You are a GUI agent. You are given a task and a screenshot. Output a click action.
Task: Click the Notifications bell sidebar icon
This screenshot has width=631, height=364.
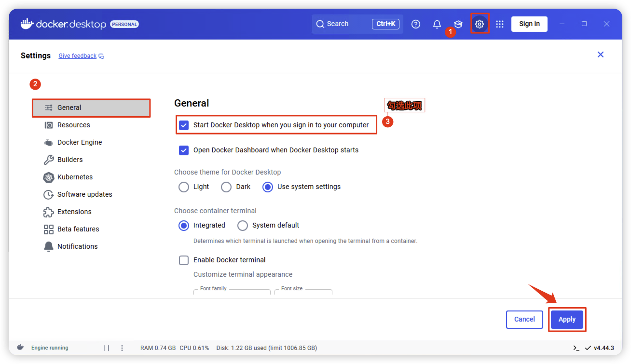tap(49, 246)
